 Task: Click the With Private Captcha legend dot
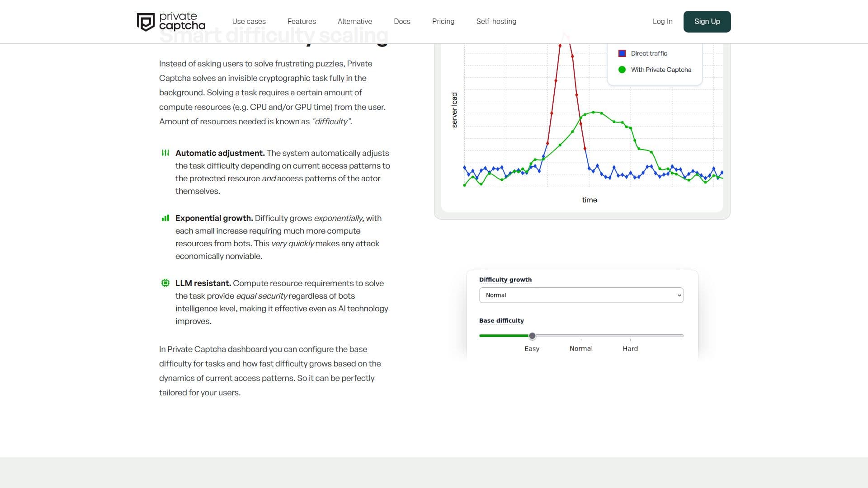(622, 70)
